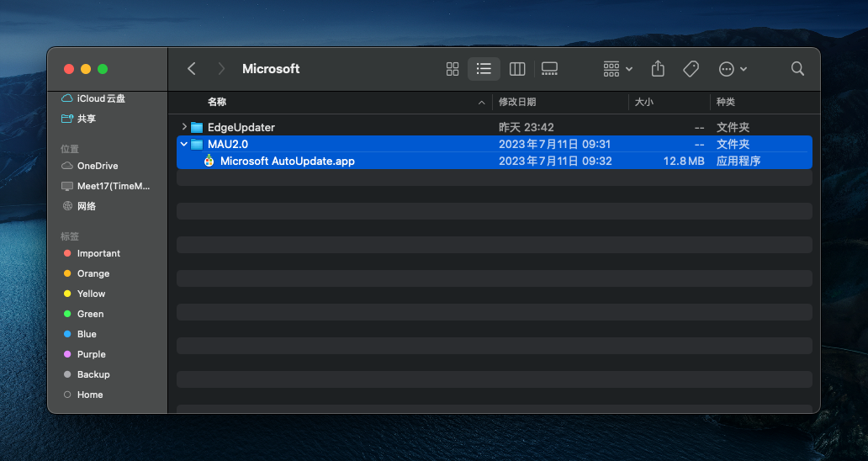Filter by the Important tag
This screenshot has width=868, height=461.
pos(98,253)
